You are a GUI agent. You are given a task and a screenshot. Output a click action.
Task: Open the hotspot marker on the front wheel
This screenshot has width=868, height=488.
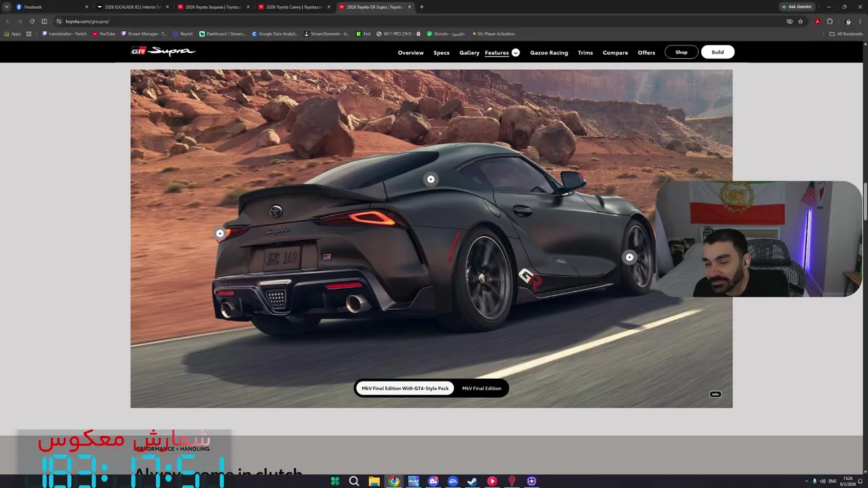pos(629,258)
